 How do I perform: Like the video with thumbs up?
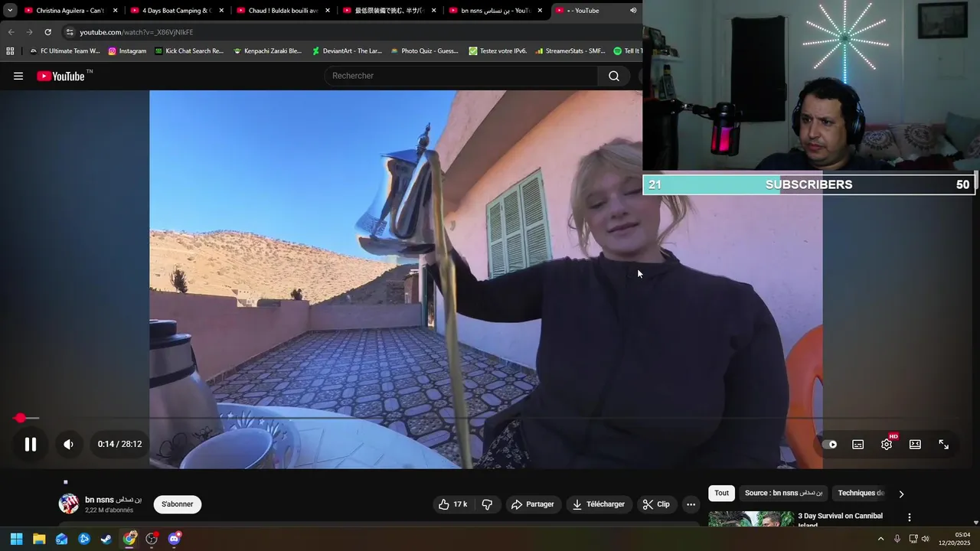click(453, 504)
